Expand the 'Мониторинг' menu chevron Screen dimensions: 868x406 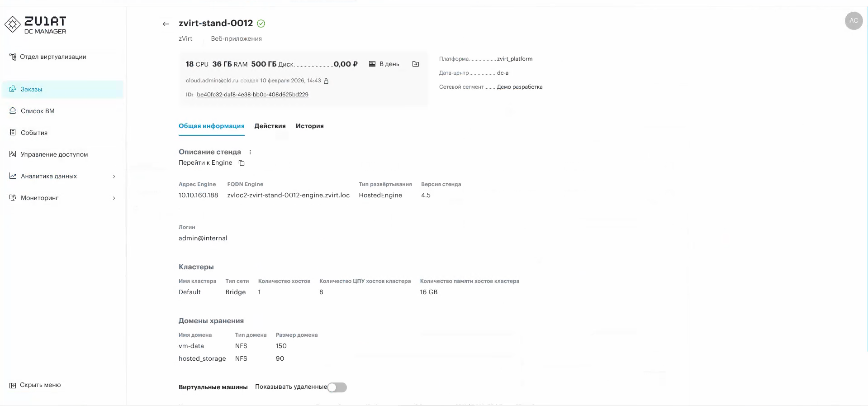pos(114,198)
